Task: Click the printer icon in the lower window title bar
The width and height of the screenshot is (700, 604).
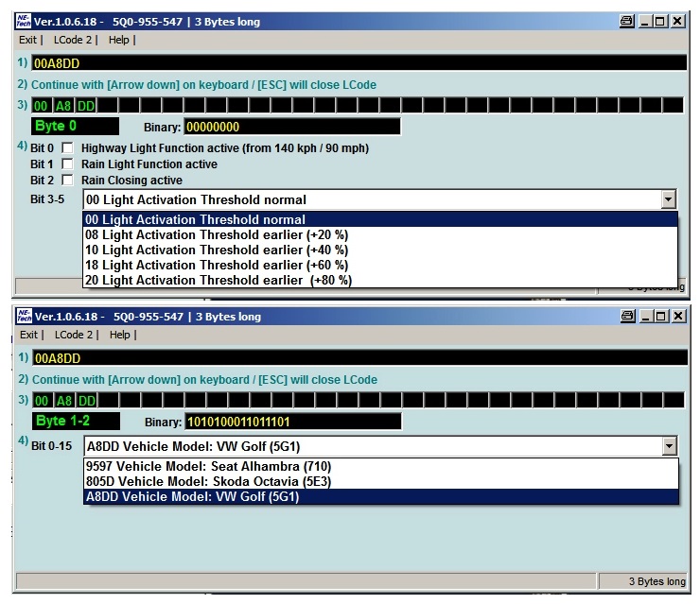Action: pos(626,316)
